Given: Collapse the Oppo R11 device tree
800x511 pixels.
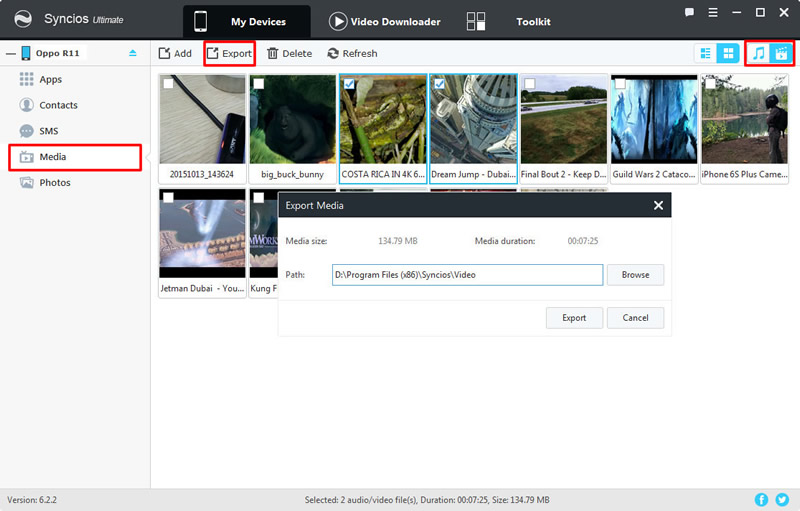Looking at the screenshot, I should pyautogui.click(x=11, y=53).
